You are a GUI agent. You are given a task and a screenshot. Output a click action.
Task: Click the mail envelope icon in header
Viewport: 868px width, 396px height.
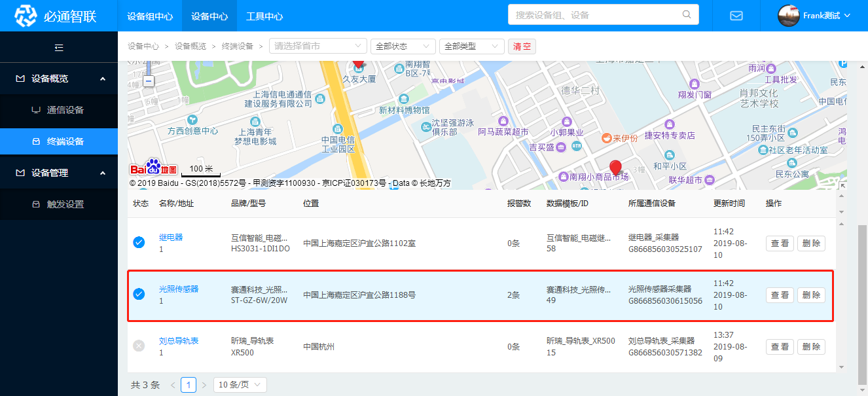click(x=736, y=16)
